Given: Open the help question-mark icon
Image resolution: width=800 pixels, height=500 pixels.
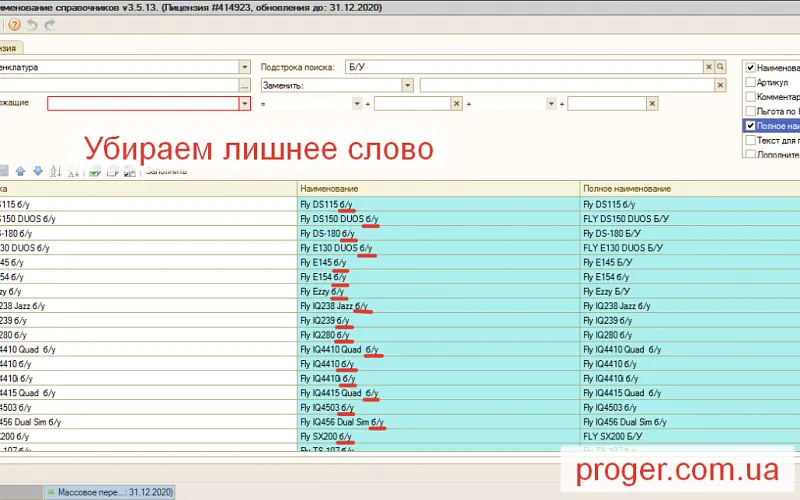Looking at the screenshot, I should click(x=14, y=24).
